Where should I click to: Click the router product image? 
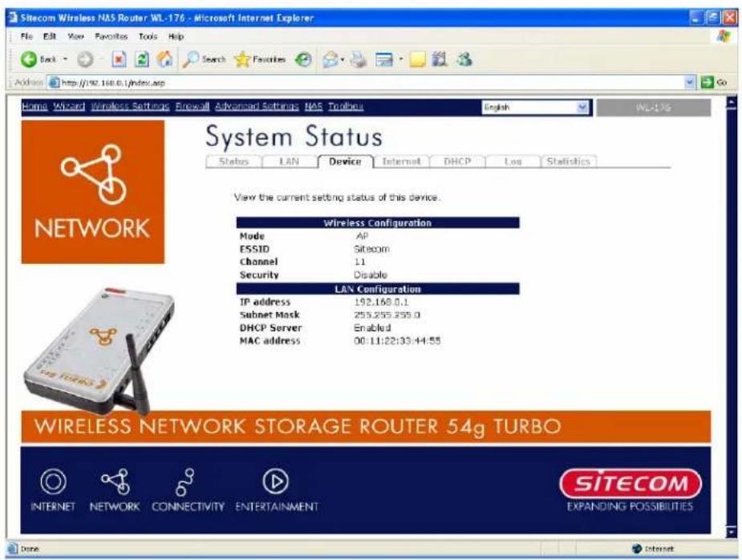click(99, 351)
